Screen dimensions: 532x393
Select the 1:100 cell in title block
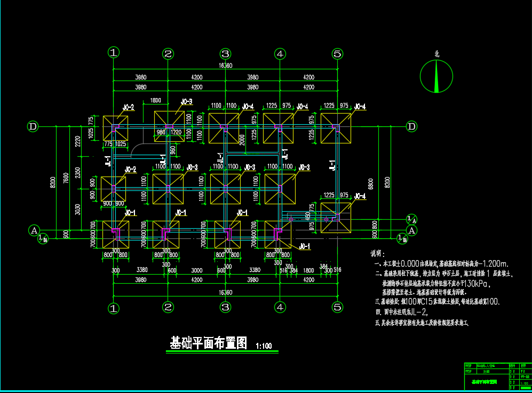click(525, 383)
